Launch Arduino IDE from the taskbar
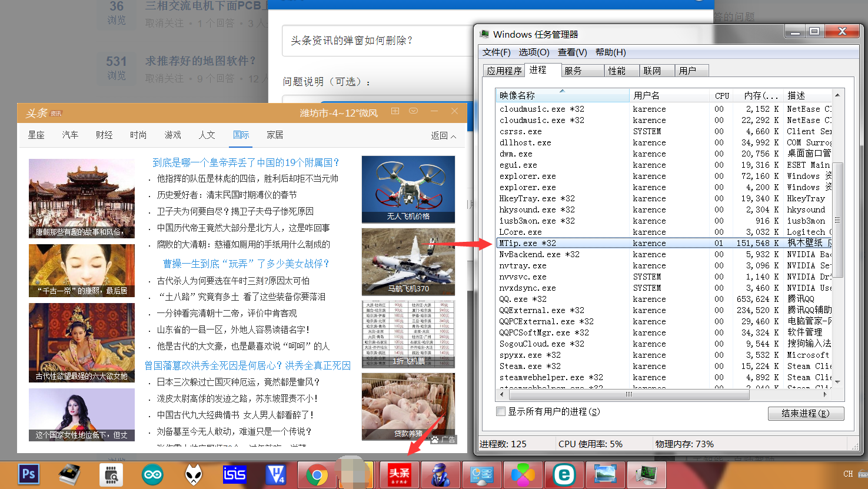The height and width of the screenshot is (489, 868). click(152, 474)
